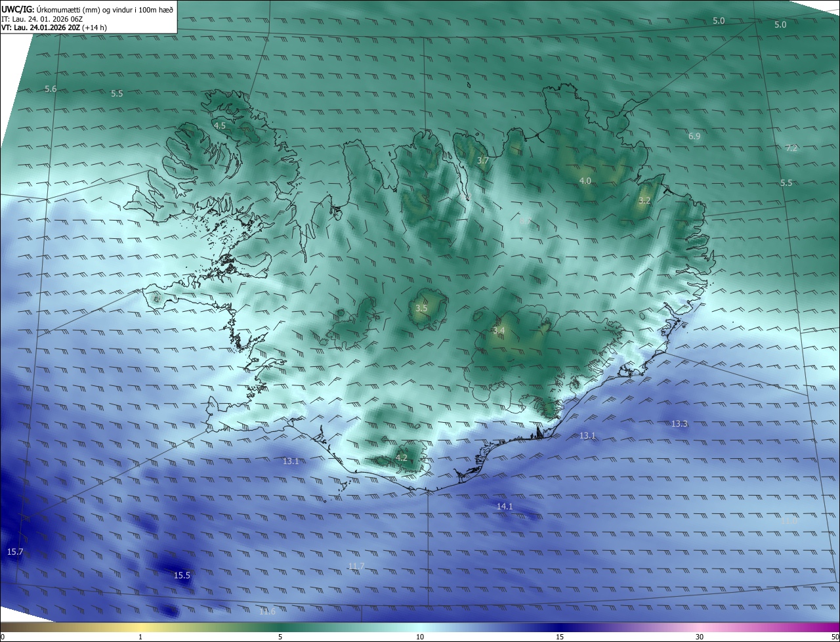Click the 11.7 value label
The height and width of the screenshot is (642, 840).
[x=356, y=566]
